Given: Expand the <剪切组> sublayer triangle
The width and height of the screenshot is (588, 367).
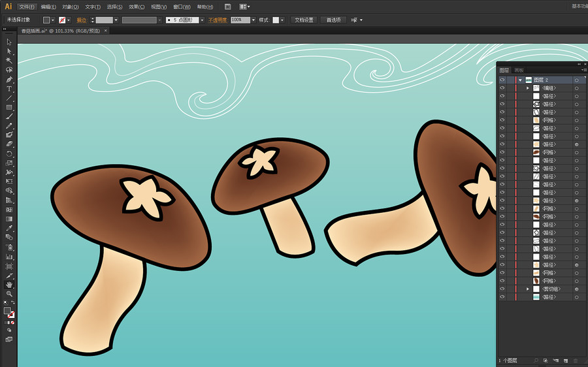Looking at the screenshot, I should click(528, 289).
